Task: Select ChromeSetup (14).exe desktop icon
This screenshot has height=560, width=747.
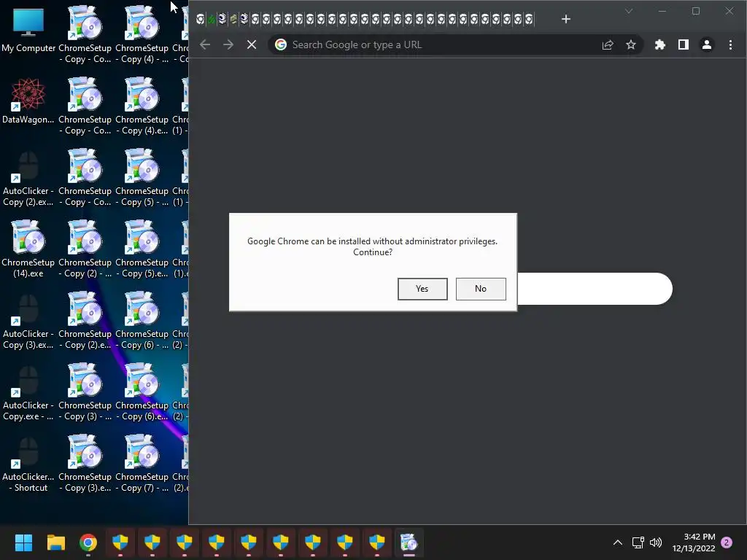Action: coord(28,250)
